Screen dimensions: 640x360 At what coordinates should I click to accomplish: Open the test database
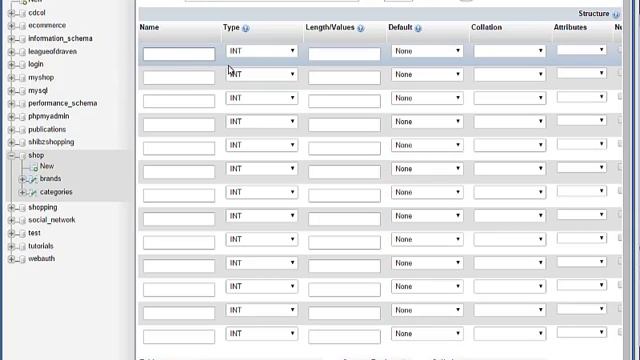point(34,233)
